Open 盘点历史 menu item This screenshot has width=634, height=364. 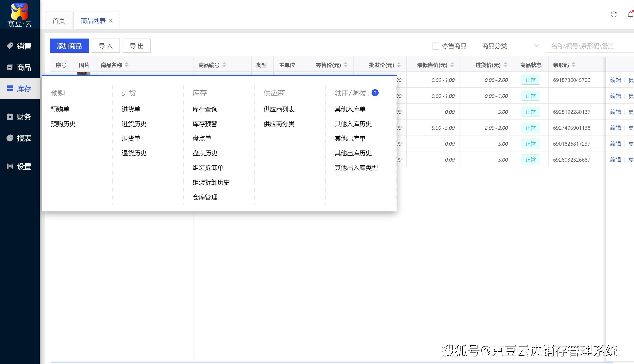205,153
